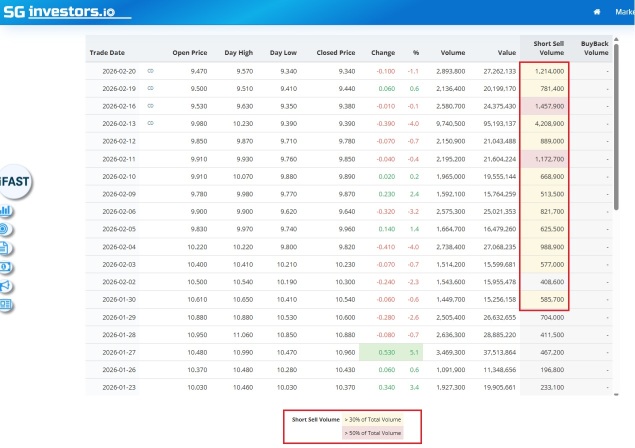635x448 pixels.
Task: Click link icon for 2026-02-20 row
Action: 151,71
